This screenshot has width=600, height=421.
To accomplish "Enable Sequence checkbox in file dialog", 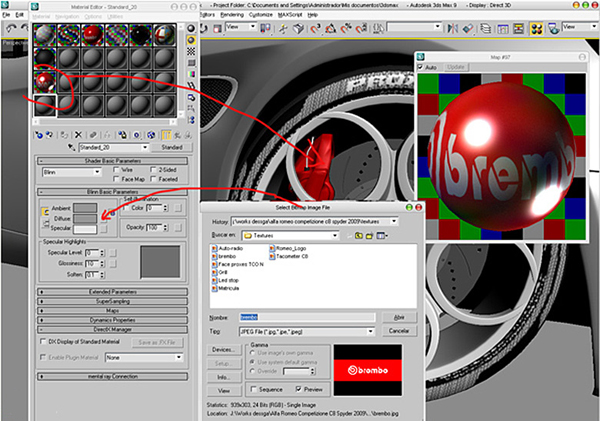I will pos(253,389).
